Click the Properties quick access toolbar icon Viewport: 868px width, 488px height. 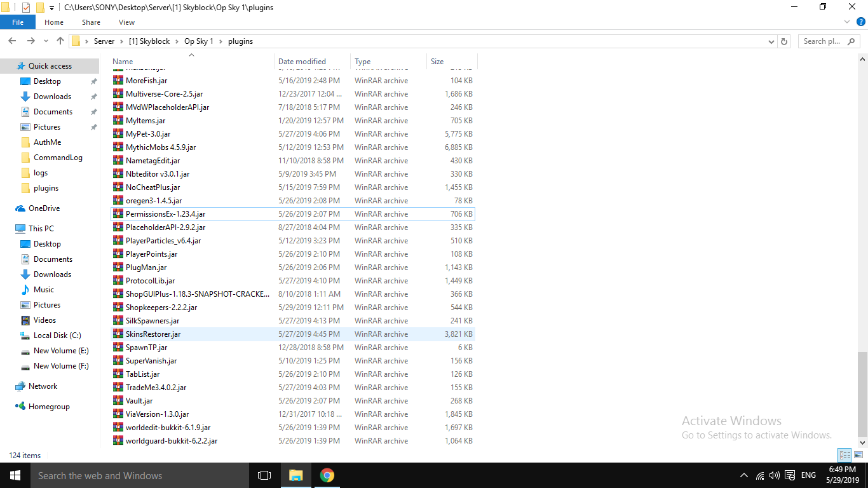pyautogui.click(x=25, y=8)
